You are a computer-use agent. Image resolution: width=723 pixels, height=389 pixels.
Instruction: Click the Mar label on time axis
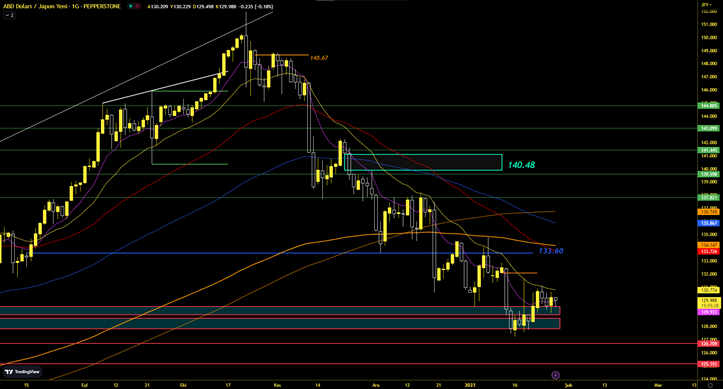click(x=658, y=385)
